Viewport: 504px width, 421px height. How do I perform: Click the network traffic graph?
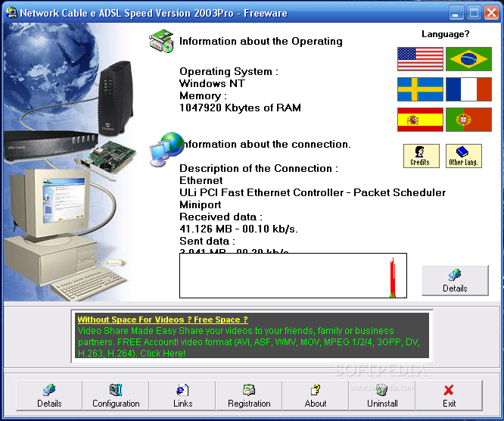tap(293, 276)
